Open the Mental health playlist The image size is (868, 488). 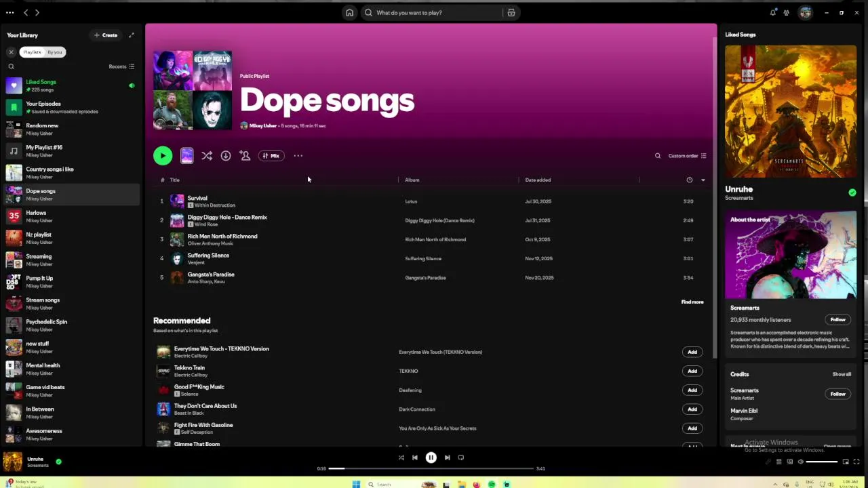coord(71,369)
